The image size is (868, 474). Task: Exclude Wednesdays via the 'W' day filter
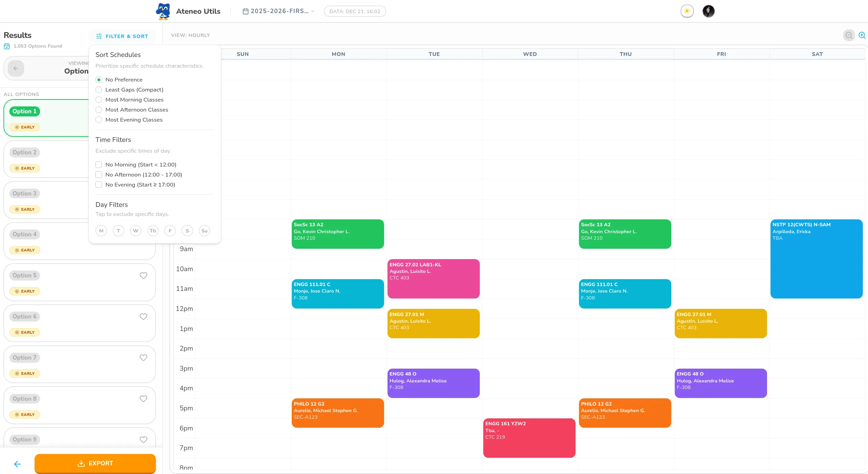(x=136, y=230)
